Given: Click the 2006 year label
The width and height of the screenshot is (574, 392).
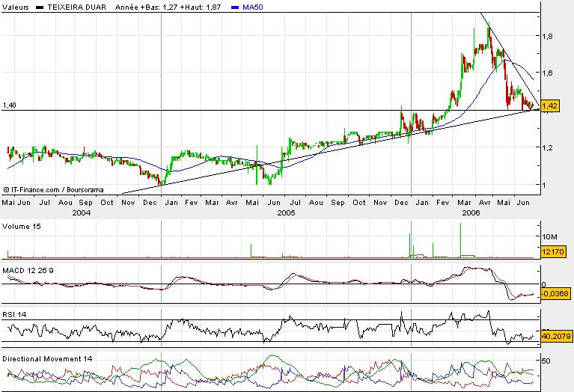Looking at the screenshot, I should (471, 212).
